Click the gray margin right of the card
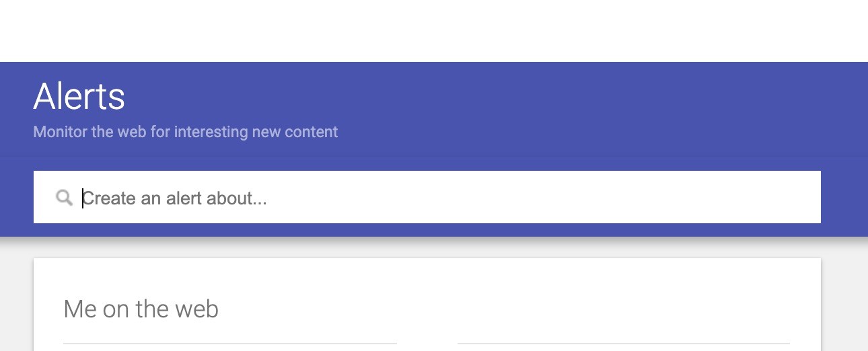The width and height of the screenshot is (868, 351). [844, 303]
